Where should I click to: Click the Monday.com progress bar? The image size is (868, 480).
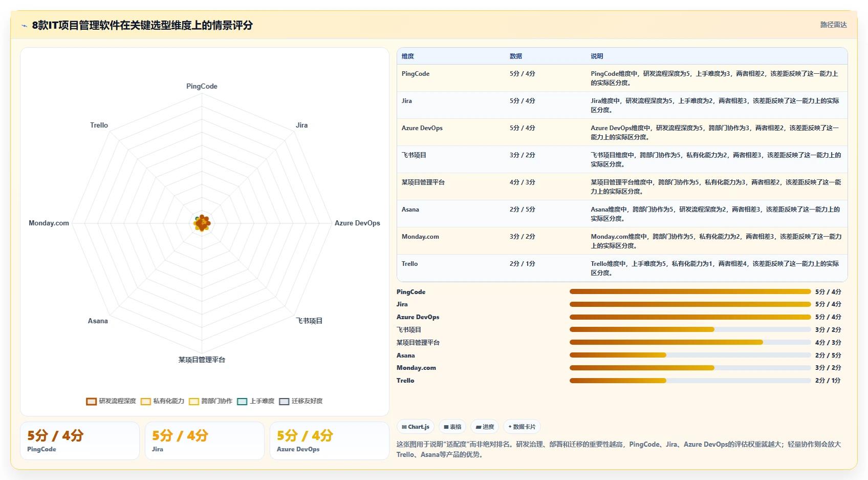click(690, 368)
